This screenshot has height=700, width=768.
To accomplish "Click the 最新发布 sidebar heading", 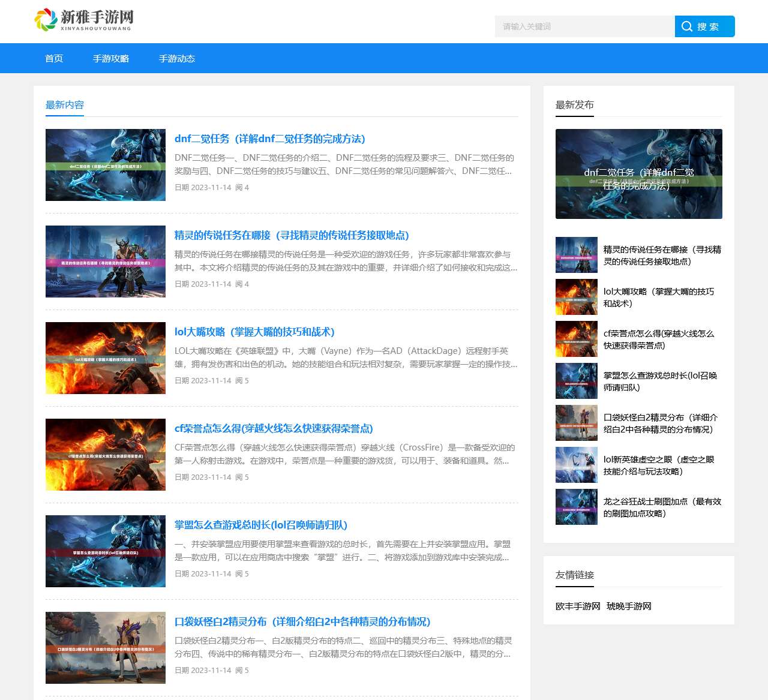I will 575,105.
